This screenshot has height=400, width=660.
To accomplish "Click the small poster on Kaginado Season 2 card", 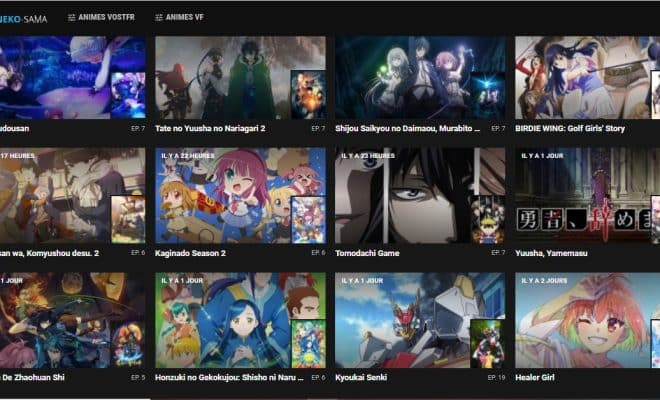I will (308, 219).
